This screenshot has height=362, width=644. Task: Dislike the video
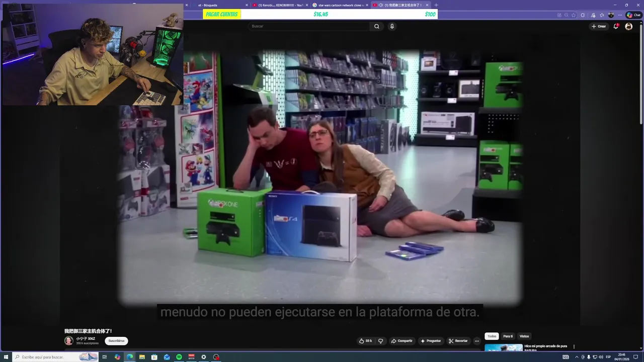(x=380, y=341)
